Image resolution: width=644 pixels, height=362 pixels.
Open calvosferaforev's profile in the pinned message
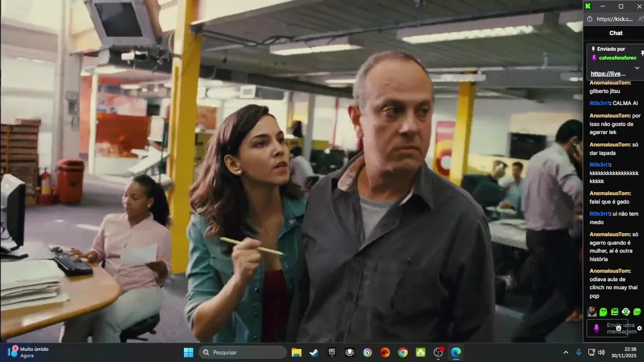(617, 58)
